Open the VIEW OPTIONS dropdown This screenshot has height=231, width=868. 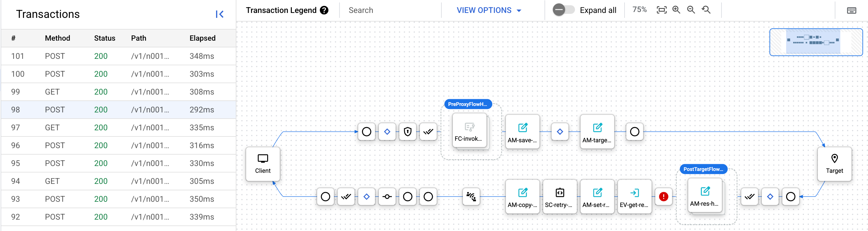[488, 10]
